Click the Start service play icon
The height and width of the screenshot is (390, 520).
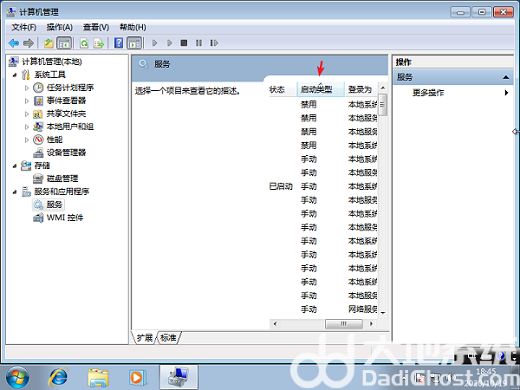(x=154, y=43)
